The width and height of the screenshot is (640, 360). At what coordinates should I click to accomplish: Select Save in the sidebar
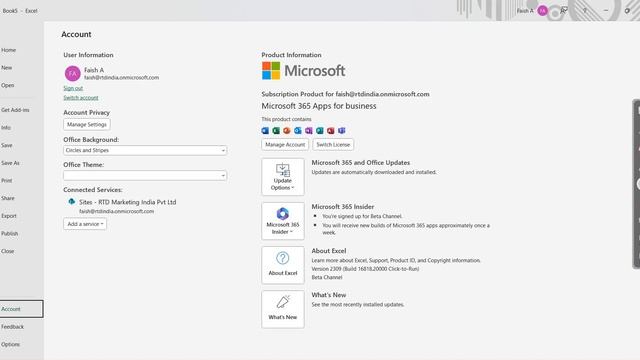[7, 145]
